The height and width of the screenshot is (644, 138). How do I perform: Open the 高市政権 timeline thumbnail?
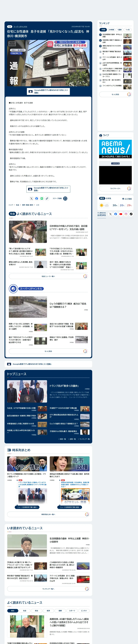pyautogui.click(x=70, y=464)
